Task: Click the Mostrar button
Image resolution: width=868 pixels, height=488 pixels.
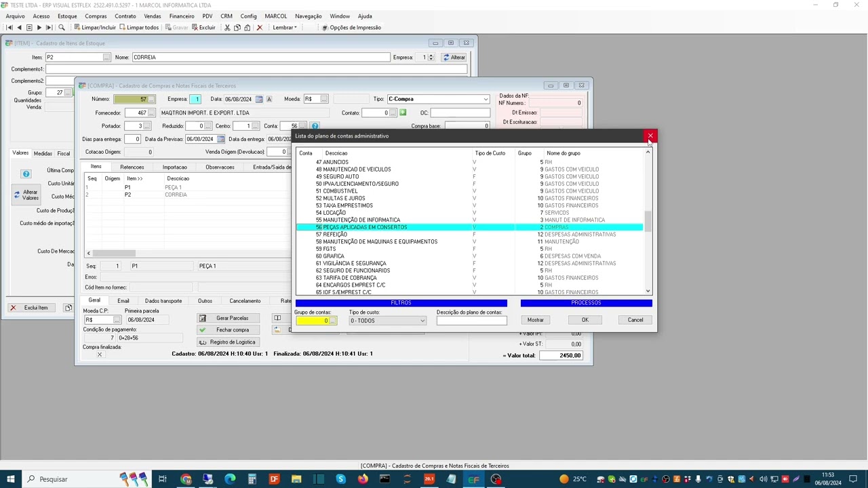Action: point(536,320)
